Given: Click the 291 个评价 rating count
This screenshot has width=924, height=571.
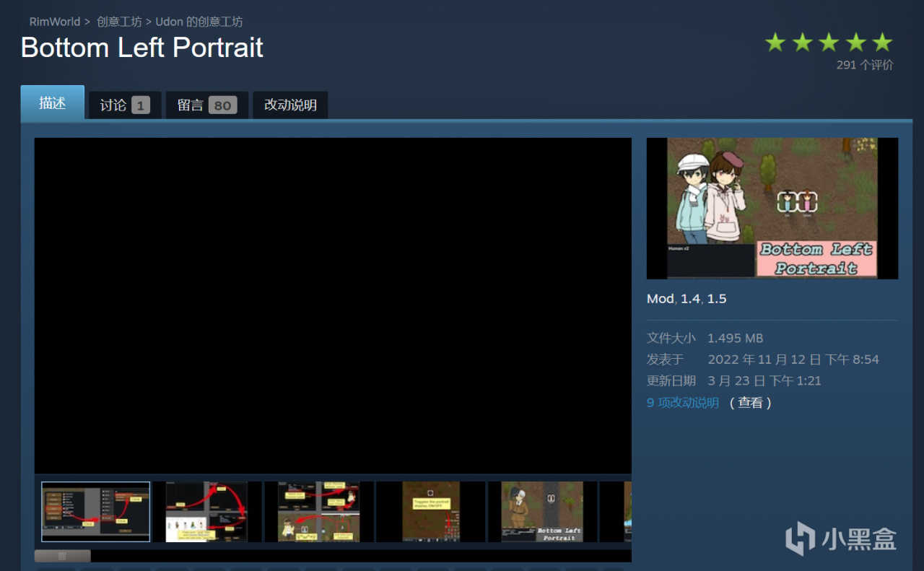Looking at the screenshot, I should coord(865,65).
